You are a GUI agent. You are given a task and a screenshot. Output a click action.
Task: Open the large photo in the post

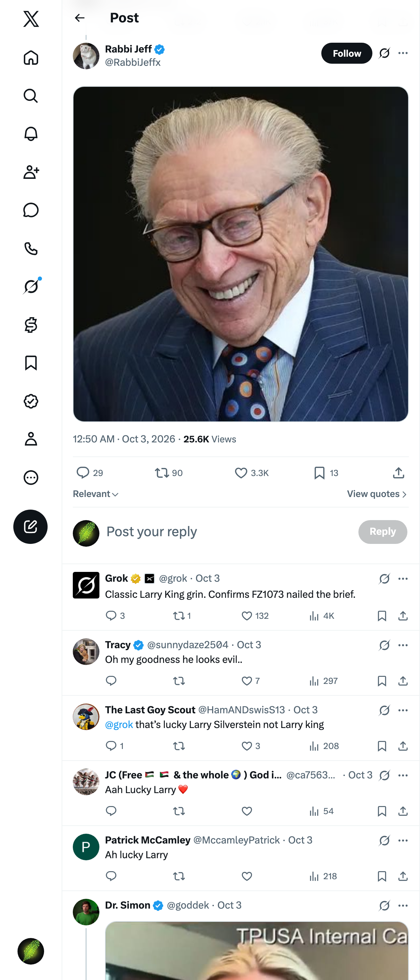click(x=240, y=254)
